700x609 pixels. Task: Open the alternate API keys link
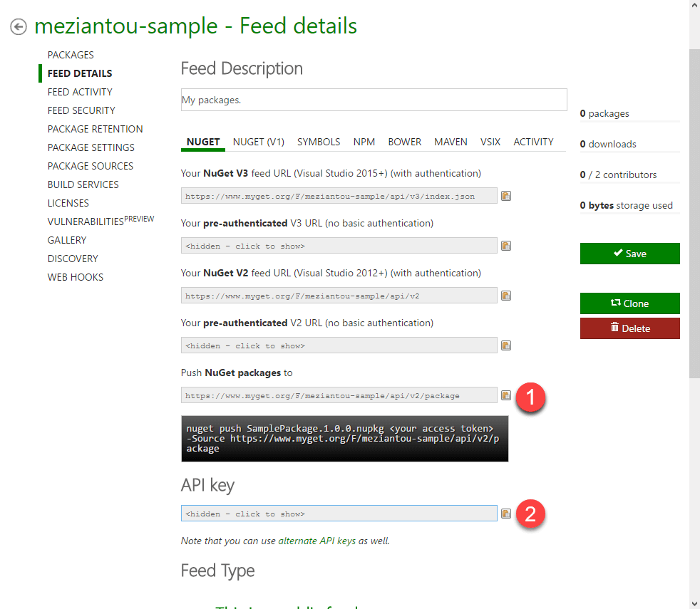coord(316,541)
